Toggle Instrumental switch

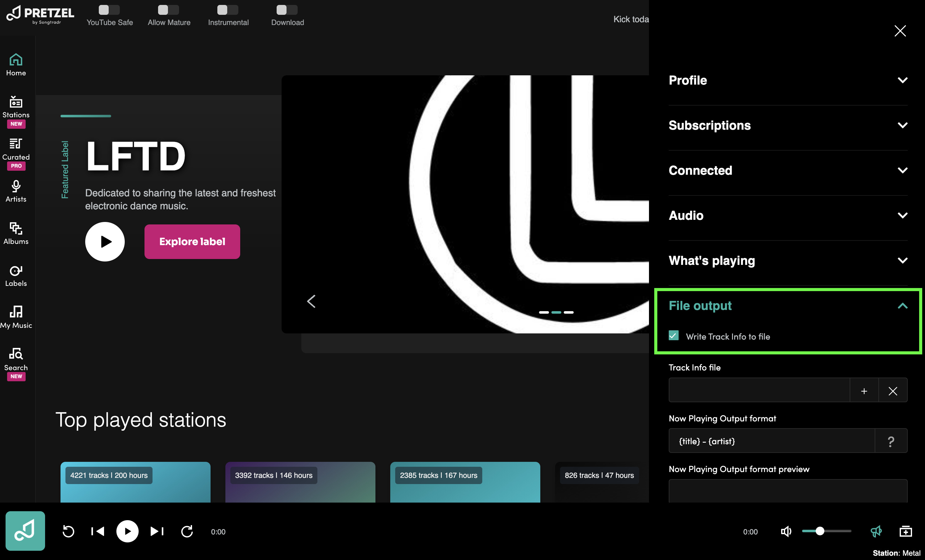tap(228, 10)
